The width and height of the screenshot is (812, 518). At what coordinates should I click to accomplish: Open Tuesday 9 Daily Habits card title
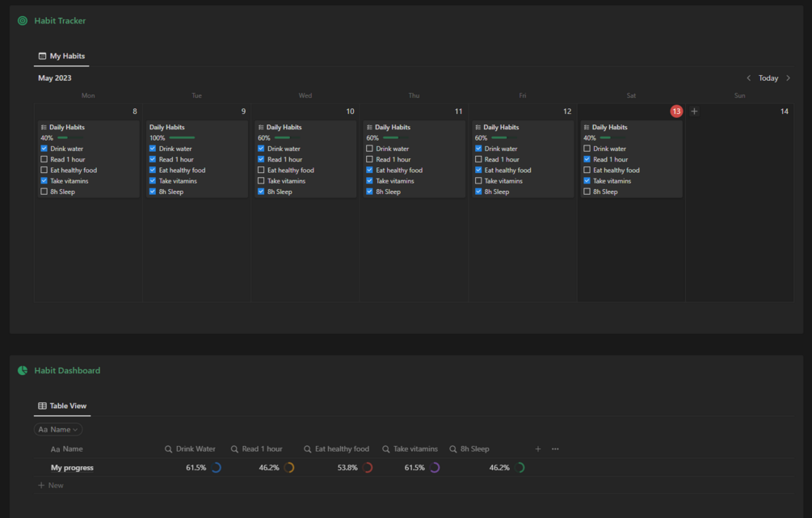166,128
